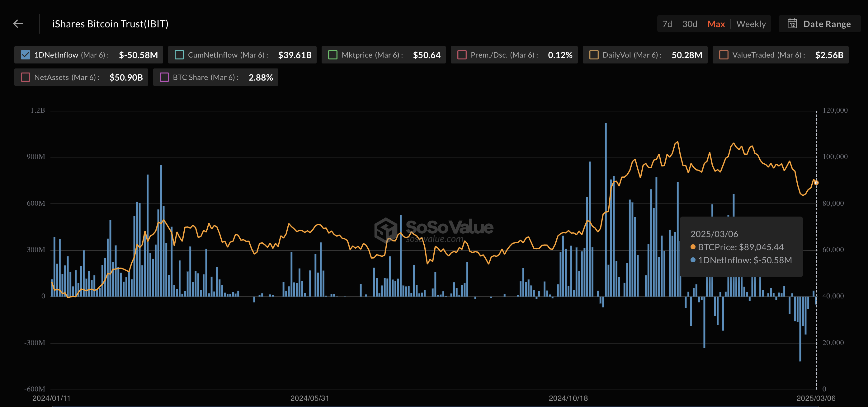Viewport: 868px width, 407px height.
Task: Click the tallest inflow bar above 900M
Action: (606, 209)
